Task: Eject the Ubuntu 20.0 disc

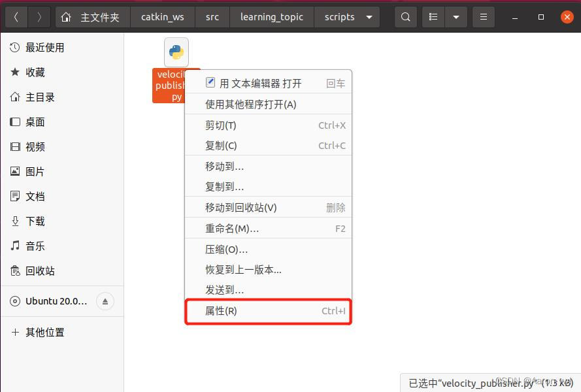Action: 105,301
